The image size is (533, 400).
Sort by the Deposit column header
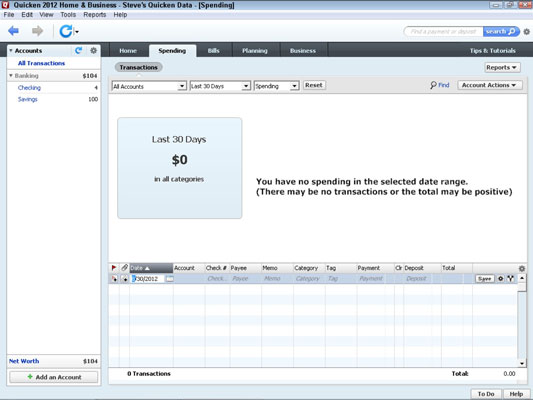pyautogui.click(x=422, y=268)
